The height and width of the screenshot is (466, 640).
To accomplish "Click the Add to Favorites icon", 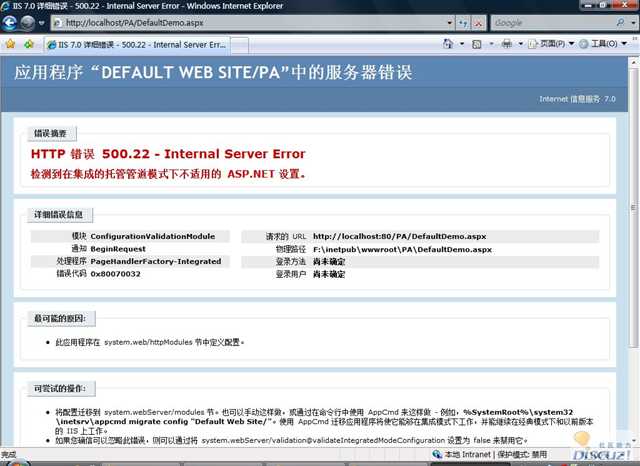I will pyautogui.click(x=29, y=44).
